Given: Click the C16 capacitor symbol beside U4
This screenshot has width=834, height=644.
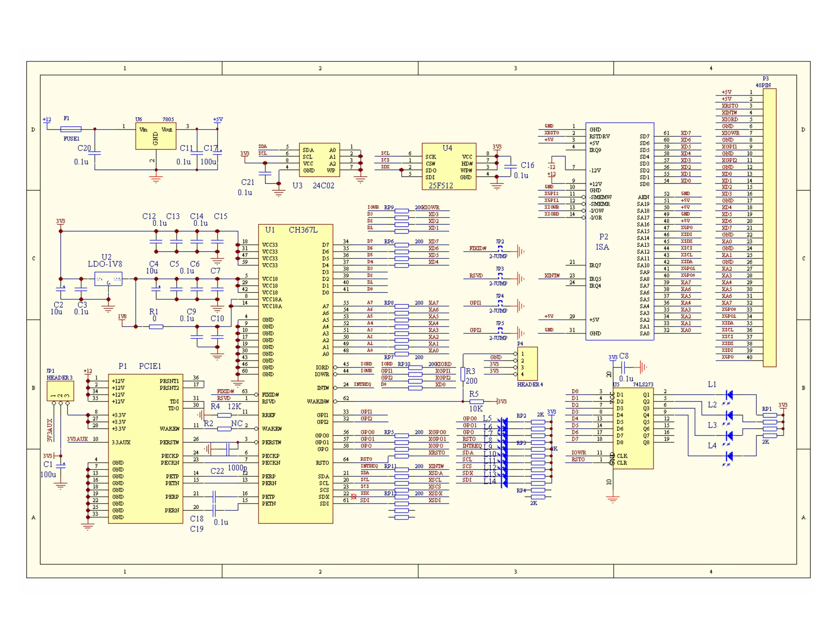Looking at the screenshot, I should [510, 167].
